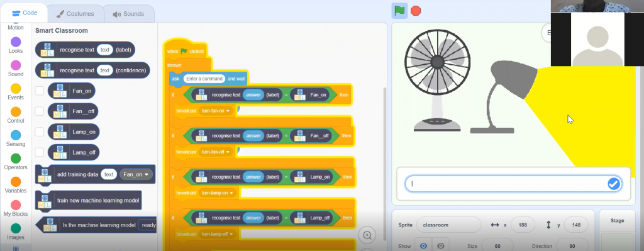Select the Looks block category
Image resolution: width=644 pixels, height=251 pixels.
pos(16,45)
